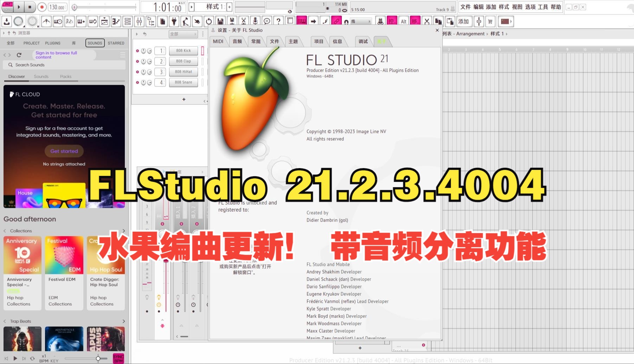
Task: Expand arrow after 样式 1 in playlist breadcrumb
Action: coord(507,34)
